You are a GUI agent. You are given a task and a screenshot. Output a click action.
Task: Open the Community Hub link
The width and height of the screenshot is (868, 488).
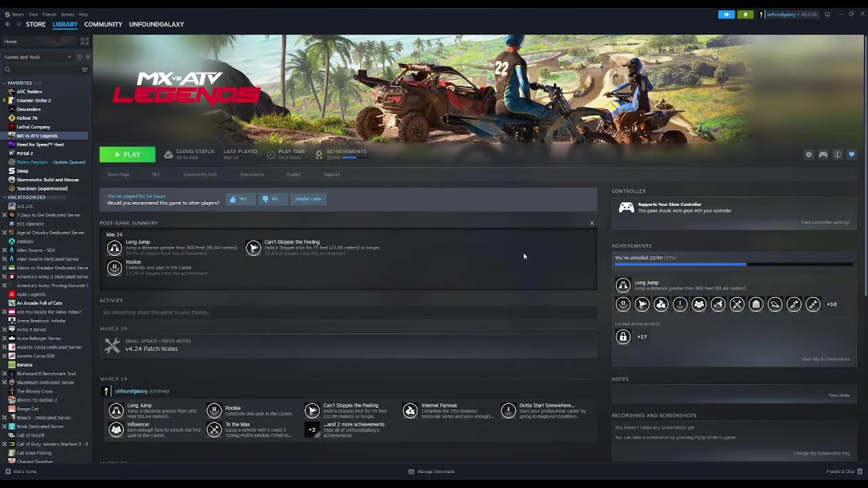(200, 174)
